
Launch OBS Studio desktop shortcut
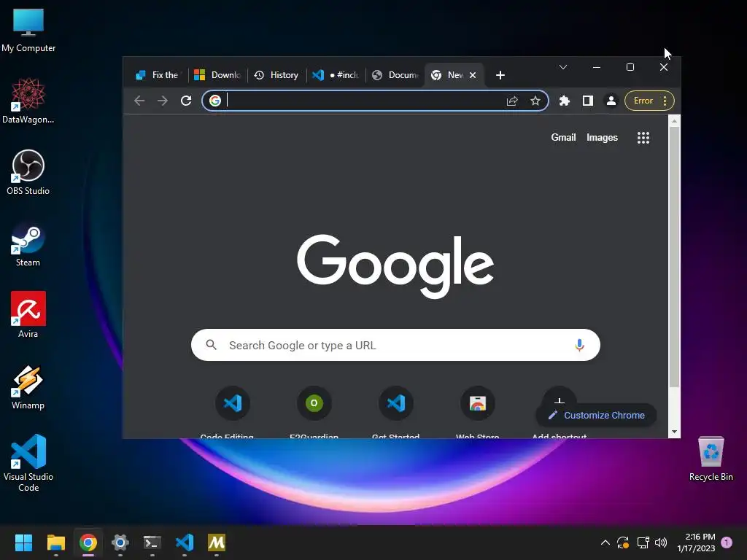tap(28, 172)
